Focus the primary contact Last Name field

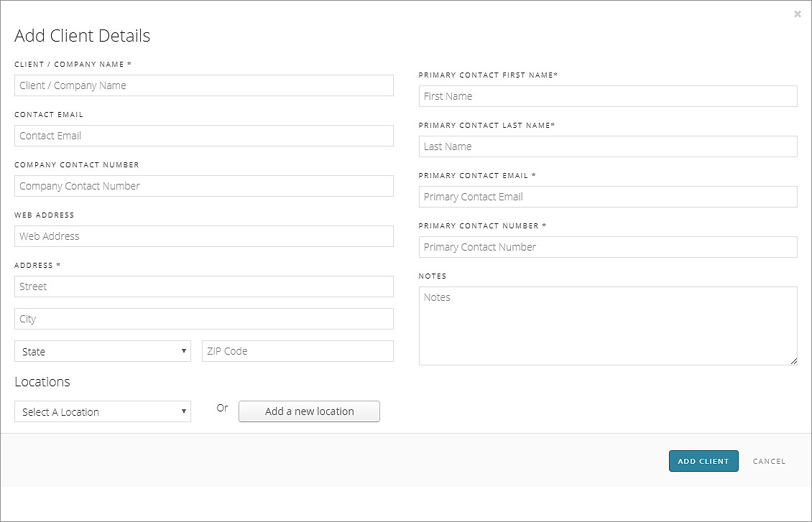(608, 146)
